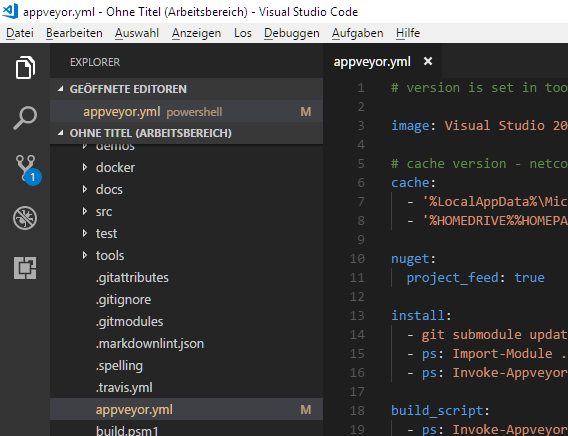Click the 'image' key on line 3
568x436 pixels.
409,126
